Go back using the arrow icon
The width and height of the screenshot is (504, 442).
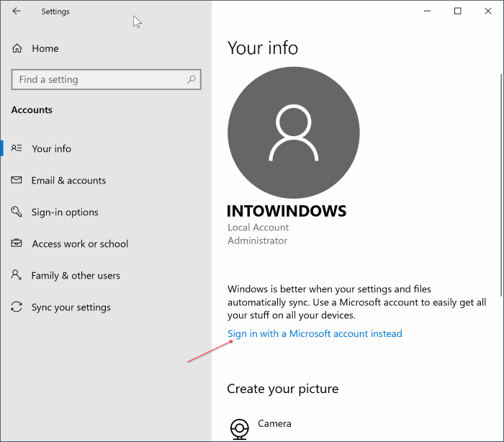point(17,12)
